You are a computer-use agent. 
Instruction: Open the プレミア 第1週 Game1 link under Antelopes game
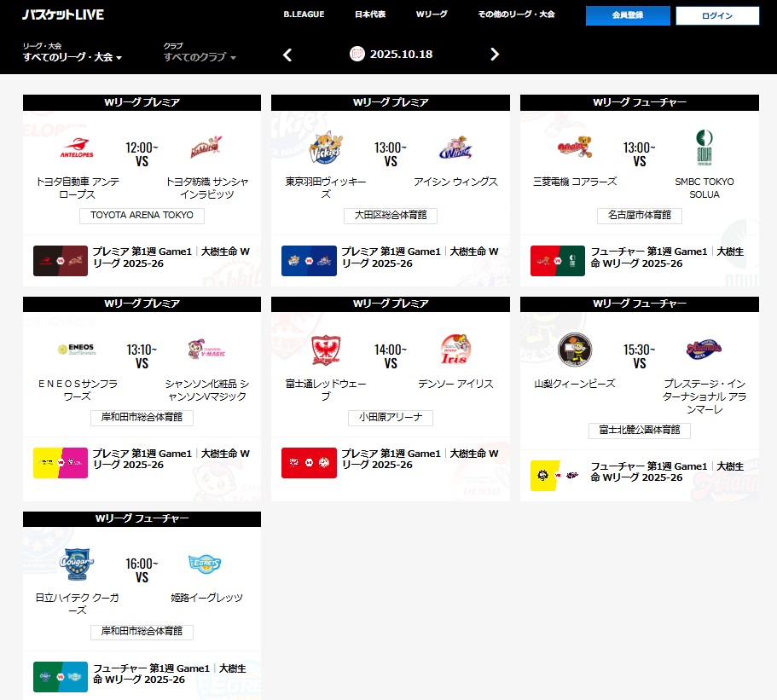(171, 257)
